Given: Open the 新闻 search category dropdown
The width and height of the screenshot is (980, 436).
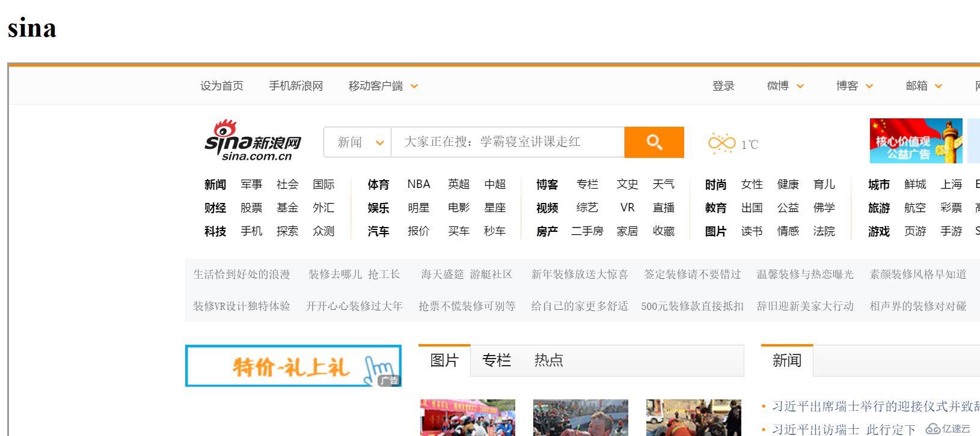Looking at the screenshot, I should click(x=358, y=142).
